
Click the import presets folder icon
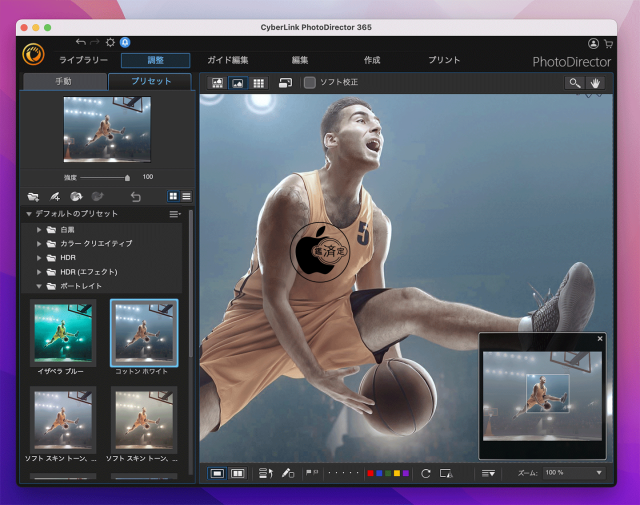33,197
